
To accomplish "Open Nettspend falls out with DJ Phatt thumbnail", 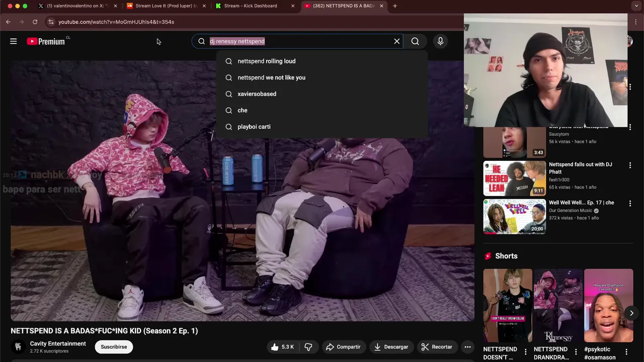I will point(514,178).
